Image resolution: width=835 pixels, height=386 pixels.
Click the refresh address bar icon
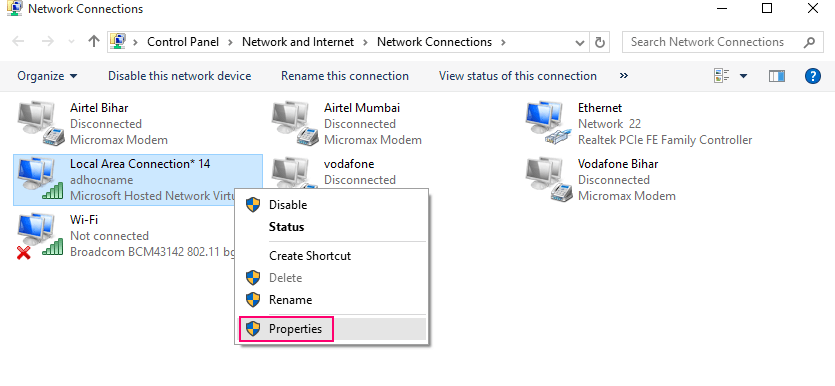click(600, 42)
